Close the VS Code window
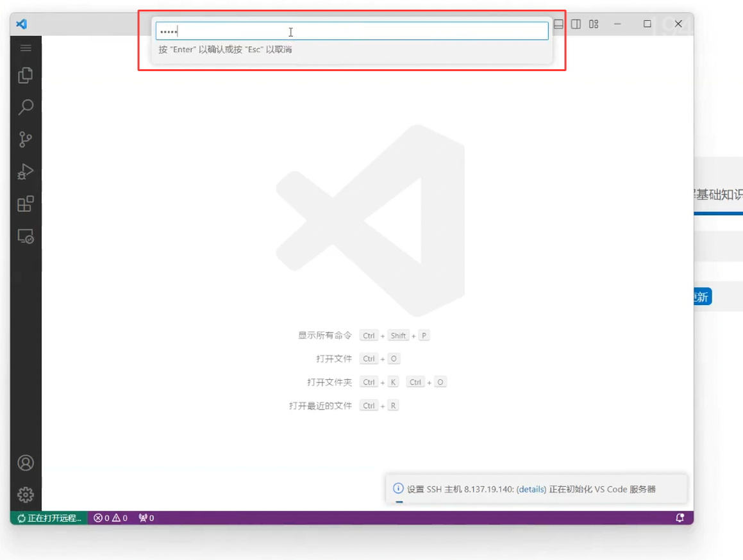This screenshot has width=743, height=560. click(x=678, y=24)
